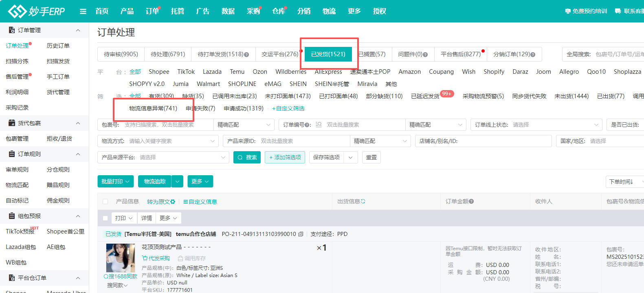Click the product thumbnail image

[x=121, y=258]
